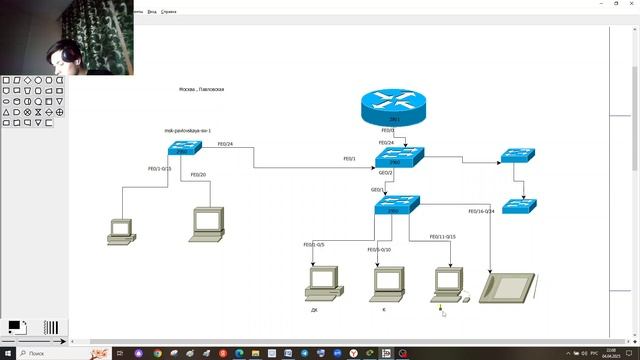
Task: Open the notification center
Action: point(629,353)
